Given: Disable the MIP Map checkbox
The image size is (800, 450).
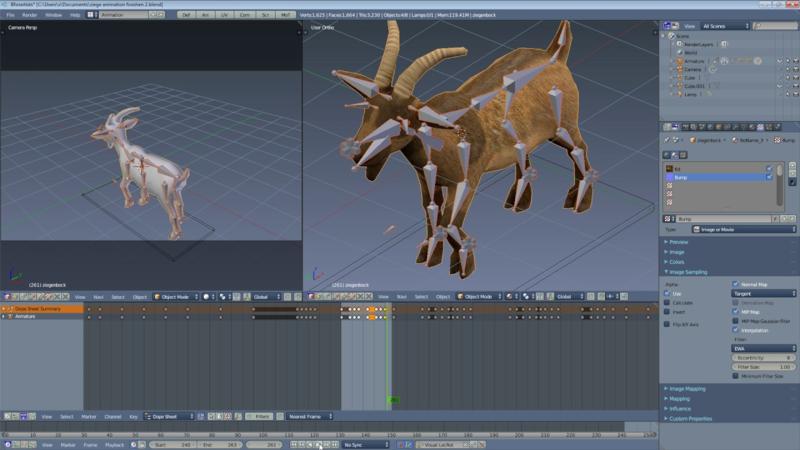Looking at the screenshot, I should (737, 311).
